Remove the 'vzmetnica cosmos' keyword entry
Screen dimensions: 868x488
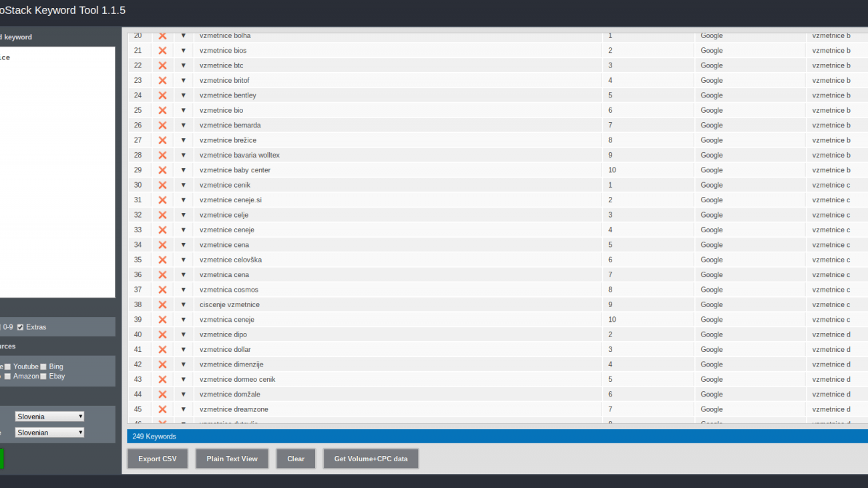[x=162, y=290]
